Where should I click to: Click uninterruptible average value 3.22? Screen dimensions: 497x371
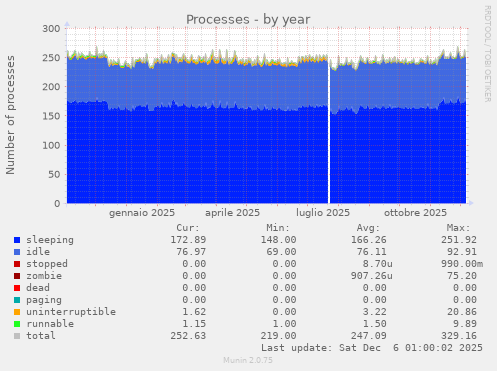pyautogui.click(x=375, y=312)
